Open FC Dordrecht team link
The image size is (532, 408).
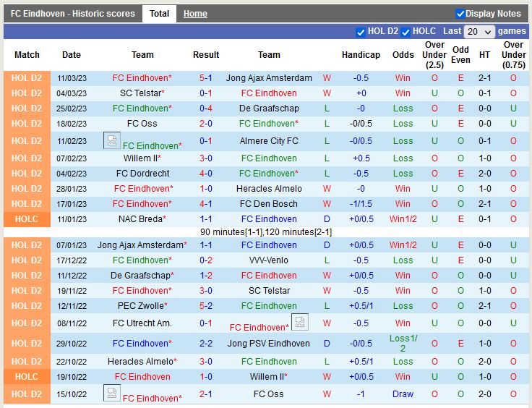[142, 174]
